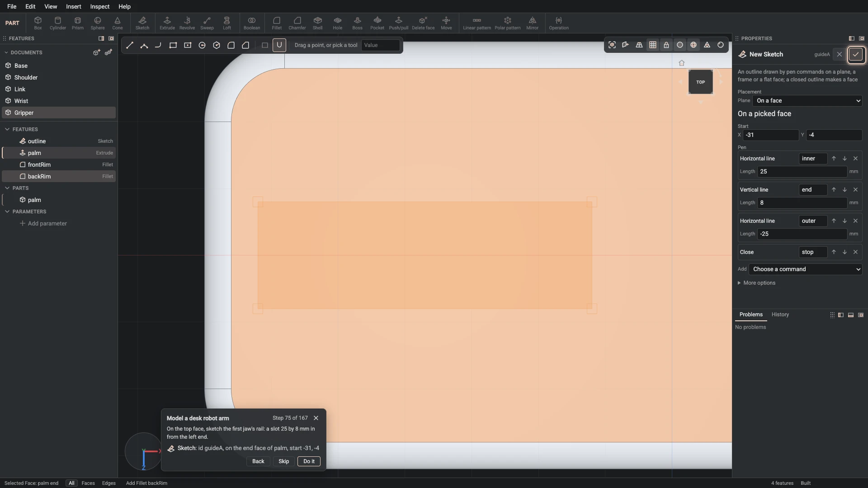Click the TOP view cube face
Image resolution: width=868 pixels, height=488 pixels.
pos(701,82)
